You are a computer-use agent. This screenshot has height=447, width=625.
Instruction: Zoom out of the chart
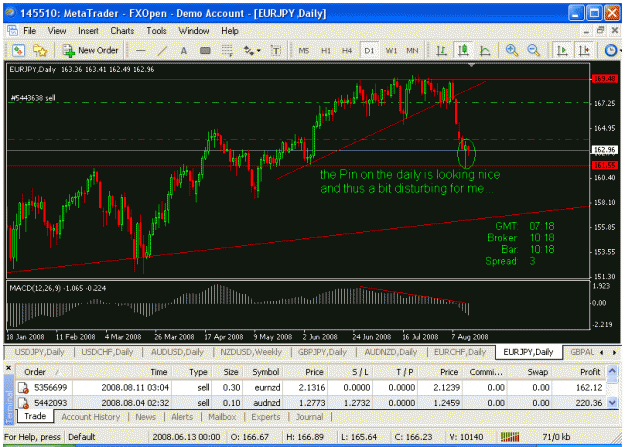click(x=533, y=51)
